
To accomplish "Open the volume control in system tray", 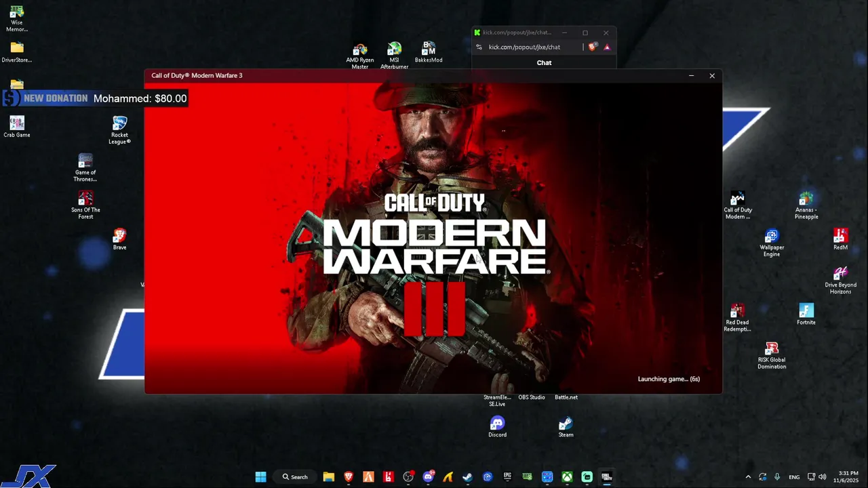I will pyautogui.click(x=823, y=477).
